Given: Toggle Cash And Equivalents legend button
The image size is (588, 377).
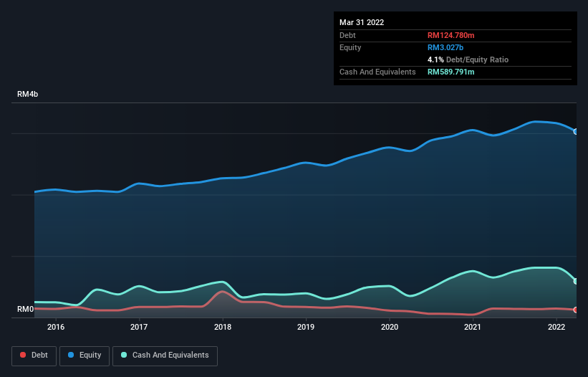Looking at the screenshot, I should tap(165, 355).
